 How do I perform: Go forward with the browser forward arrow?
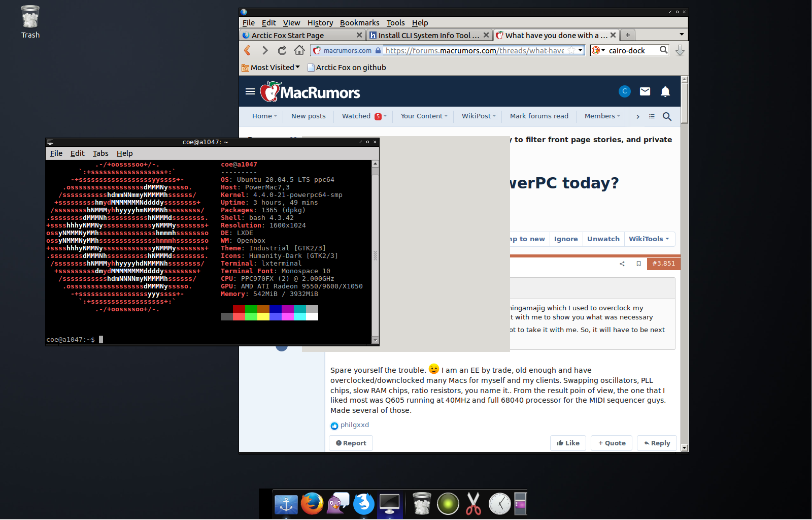265,50
